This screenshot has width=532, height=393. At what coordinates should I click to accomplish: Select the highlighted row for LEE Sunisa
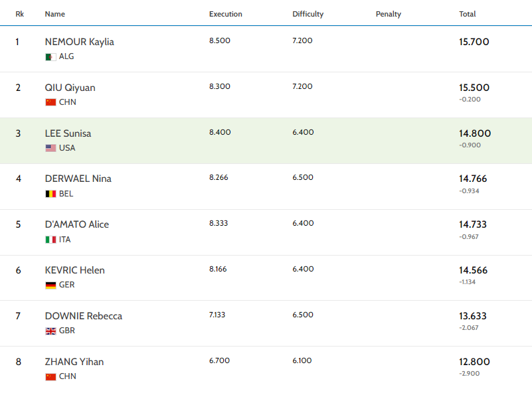(266, 140)
